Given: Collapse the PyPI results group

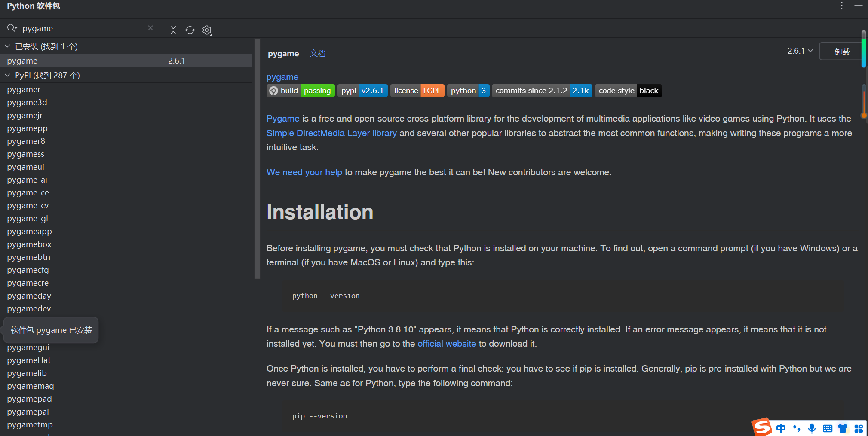Looking at the screenshot, I should [7, 75].
